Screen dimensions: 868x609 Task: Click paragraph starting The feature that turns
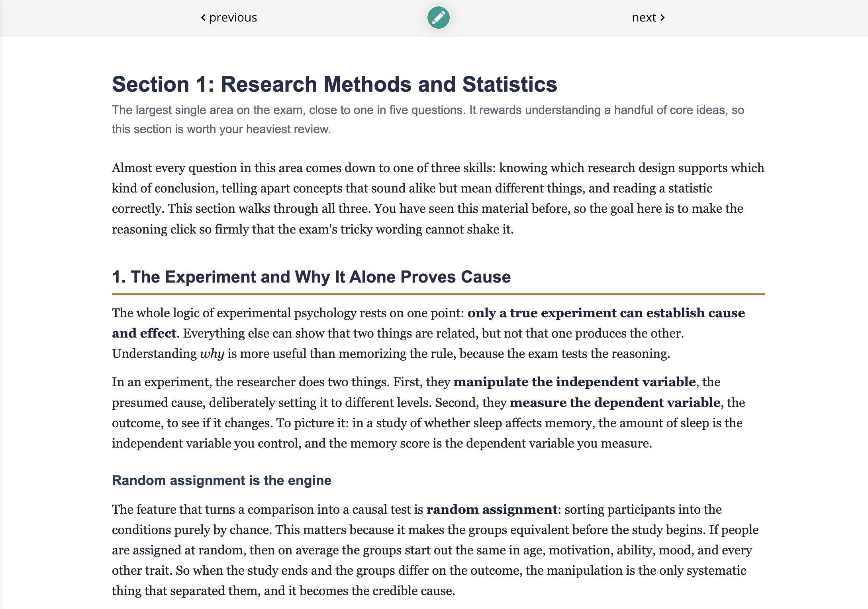[435, 550]
